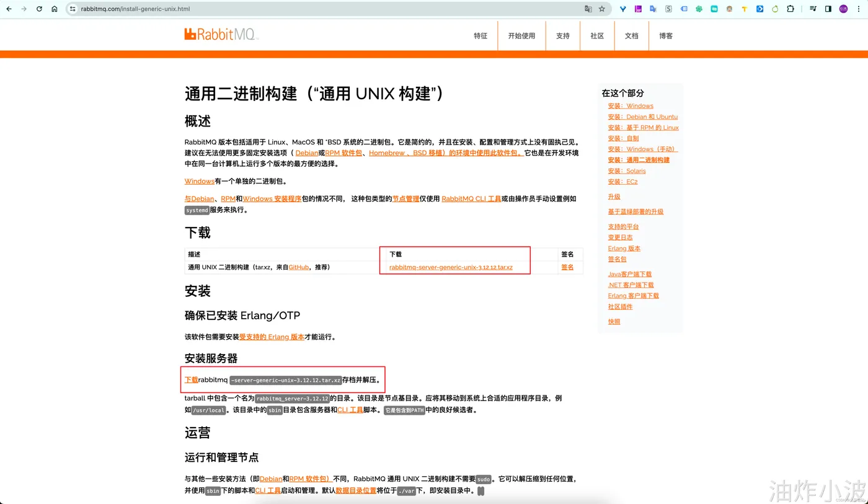Open the purple profile avatar
Viewport: 868px width, 504px height.
click(x=843, y=9)
